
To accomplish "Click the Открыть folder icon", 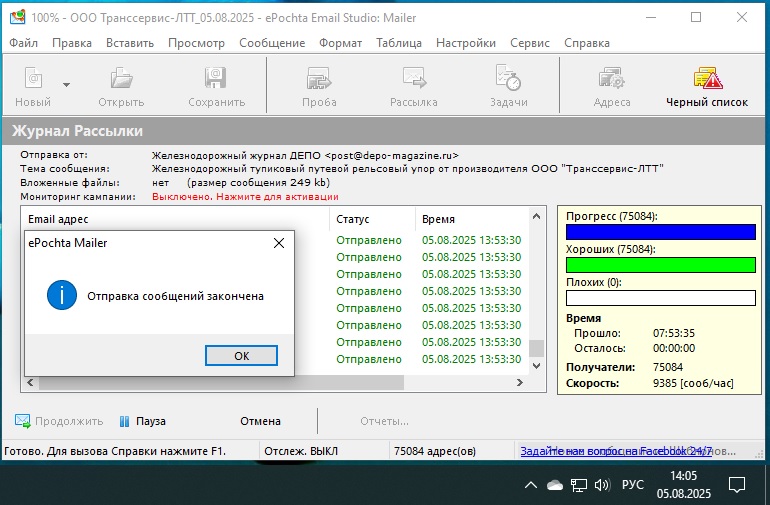I will click(121, 78).
